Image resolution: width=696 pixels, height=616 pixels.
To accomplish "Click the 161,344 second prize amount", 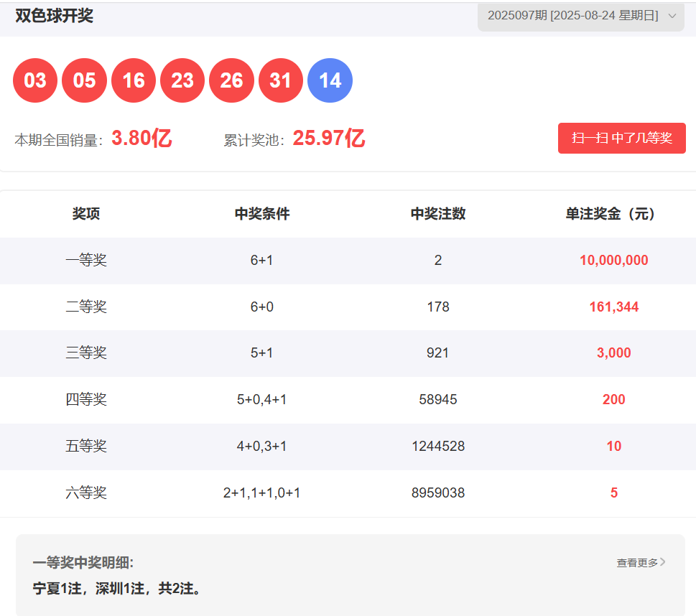I will [x=613, y=307].
